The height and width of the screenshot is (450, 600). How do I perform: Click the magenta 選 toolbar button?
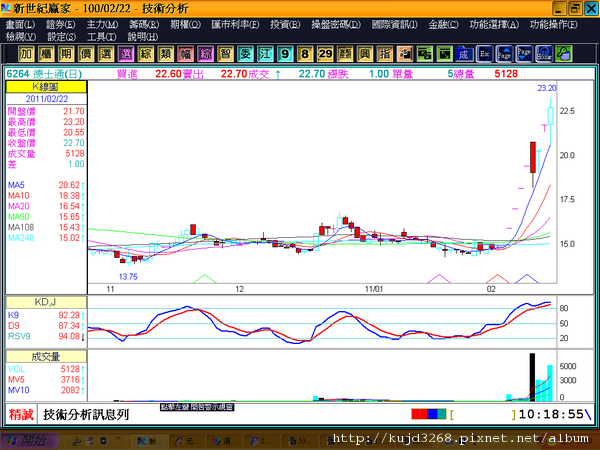click(x=126, y=54)
